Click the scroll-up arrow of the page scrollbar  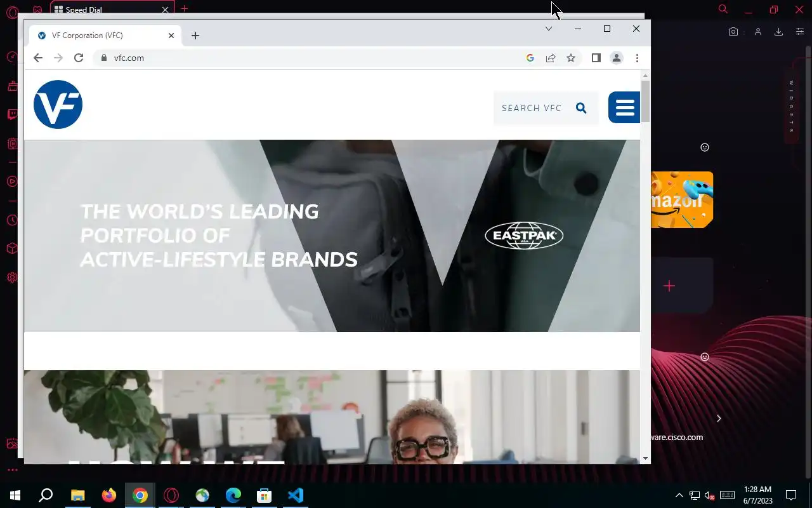645,76
